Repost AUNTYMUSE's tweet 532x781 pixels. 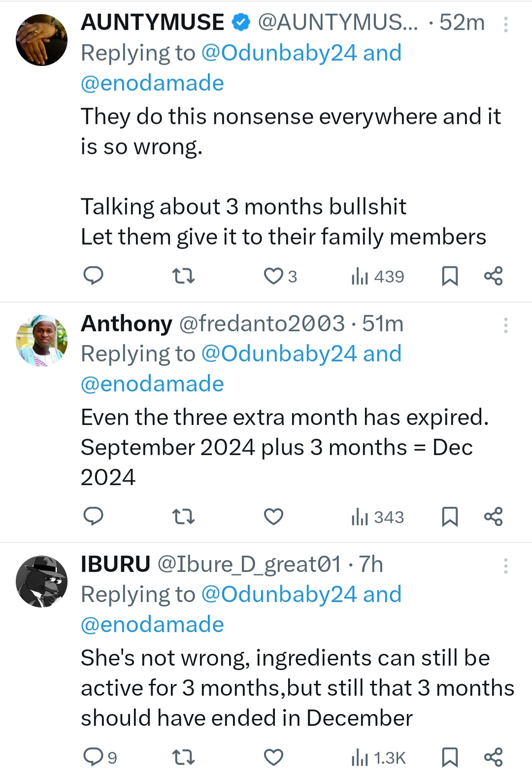pyautogui.click(x=184, y=276)
